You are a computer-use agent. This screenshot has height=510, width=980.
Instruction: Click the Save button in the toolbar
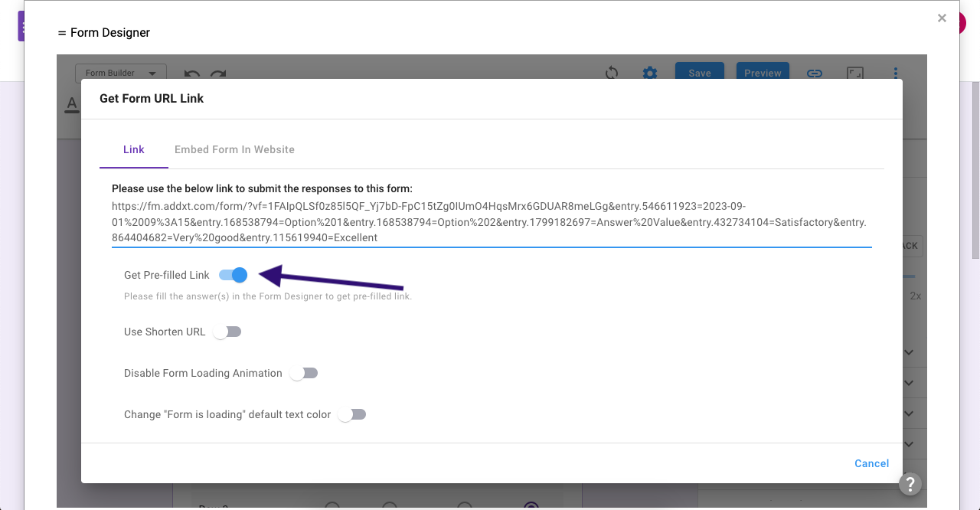pyautogui.click(x=700, y=73)
